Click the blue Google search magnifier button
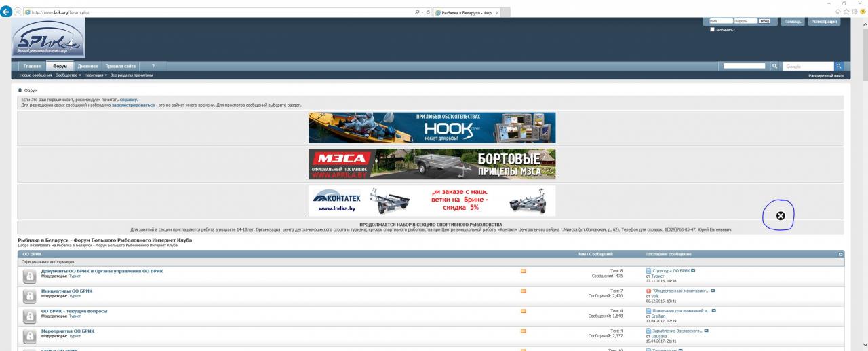This screenshot has height=351, width=868. (x=839, y=66)
